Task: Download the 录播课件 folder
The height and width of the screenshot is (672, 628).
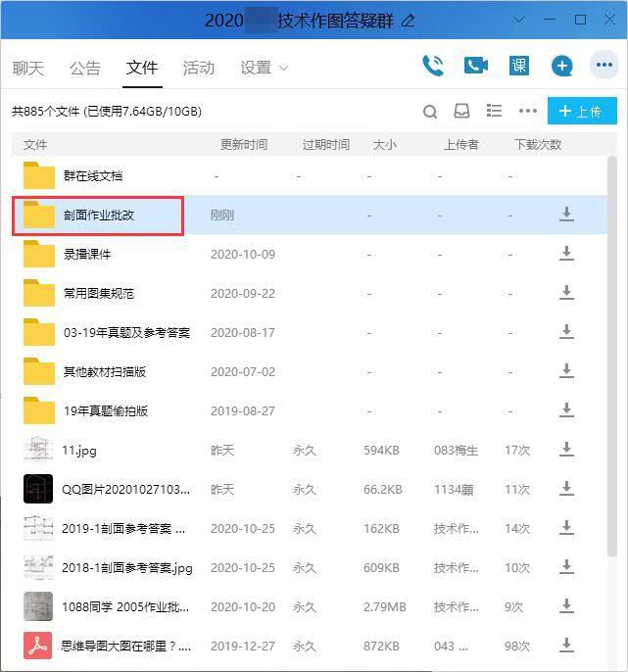Action: coord(566,254)
